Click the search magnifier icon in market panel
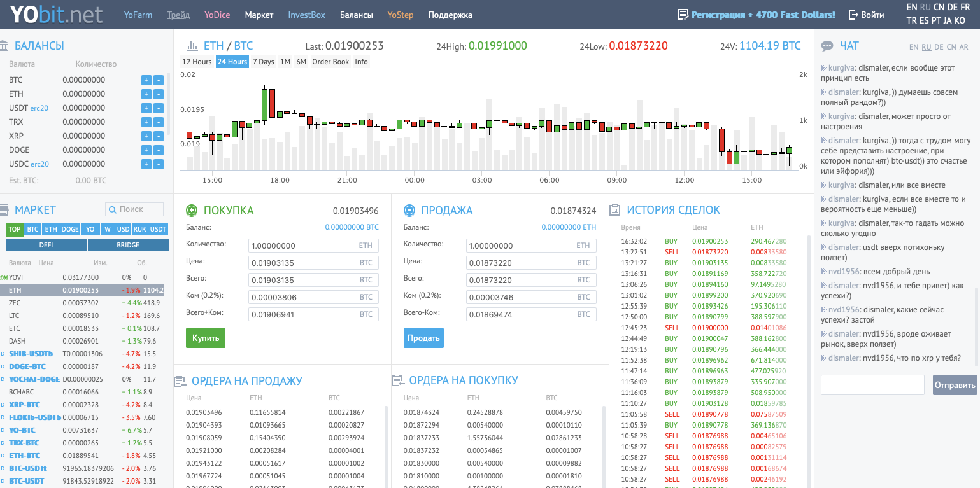Image resolution: width=980 pixels, height=488 pixels. click(113, 209)
